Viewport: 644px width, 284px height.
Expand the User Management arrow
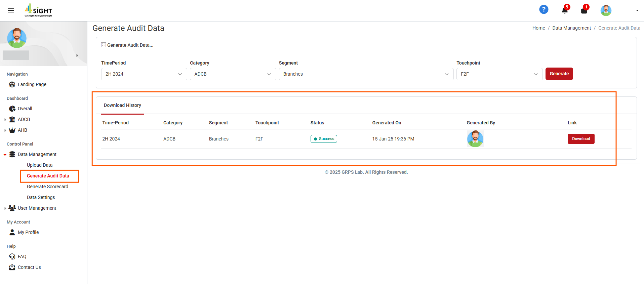click(5, 208)
